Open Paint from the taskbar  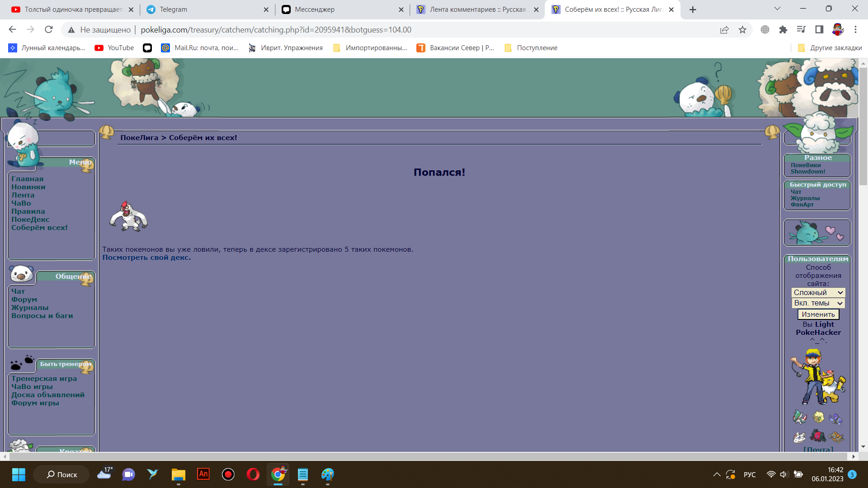tap(328, 474)
